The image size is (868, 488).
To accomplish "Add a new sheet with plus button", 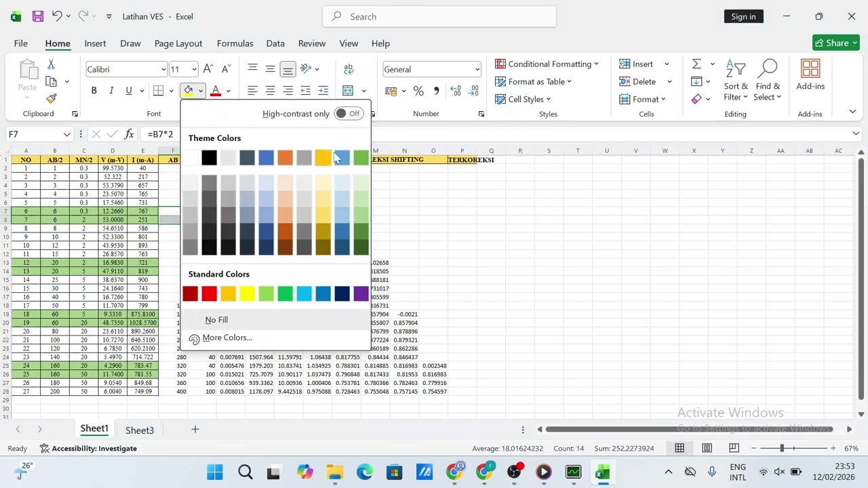I will tap(195, 429).
